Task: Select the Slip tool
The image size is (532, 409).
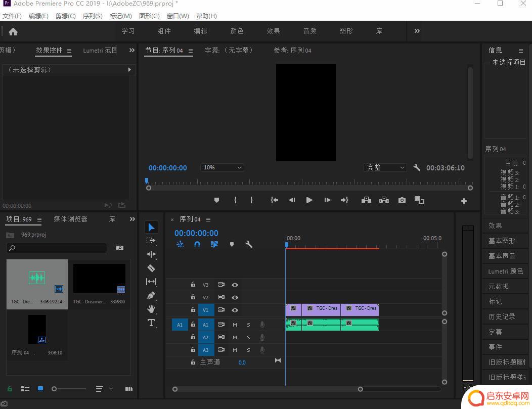Action: (151, 282)
